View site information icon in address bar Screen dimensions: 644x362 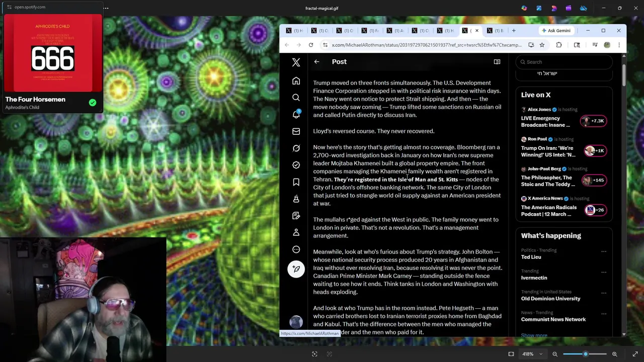click(326, 45)
